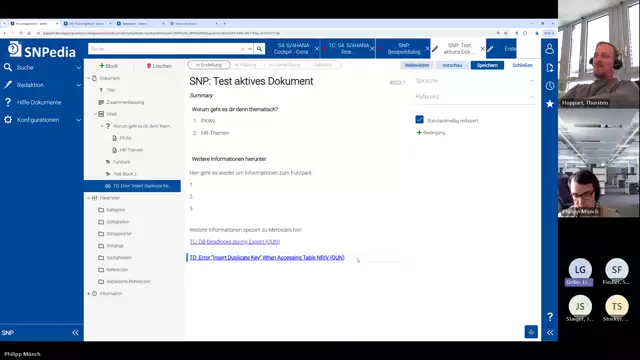Open the search field dropdown arrow

[x=250, y=49]
